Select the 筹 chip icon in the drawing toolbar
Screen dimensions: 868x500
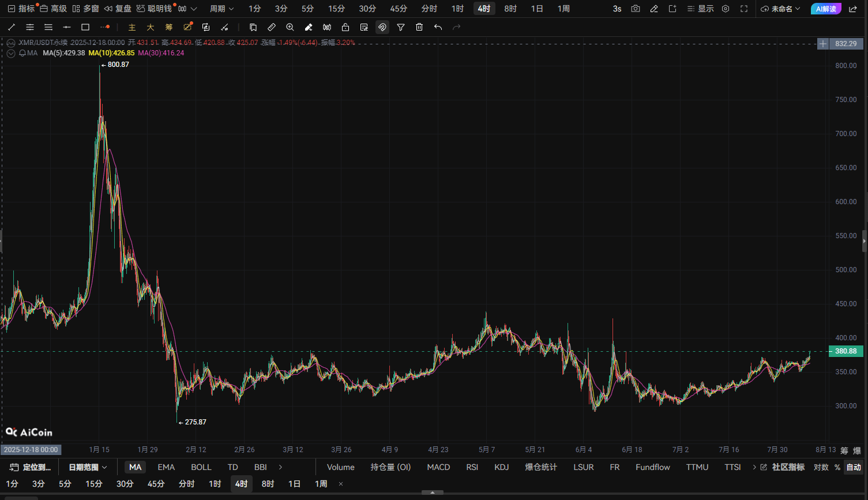point(169,27)
